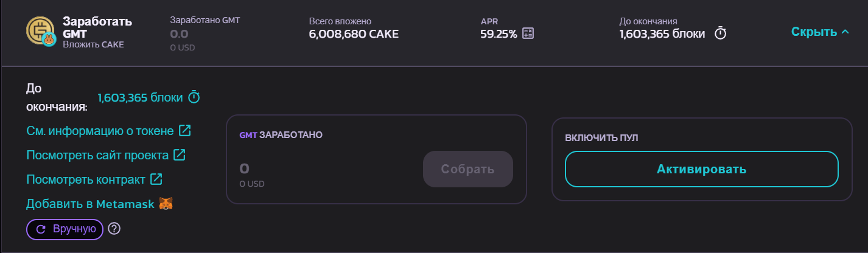
Task: Activate the pool with Активировать button
Action: [701, 169]
